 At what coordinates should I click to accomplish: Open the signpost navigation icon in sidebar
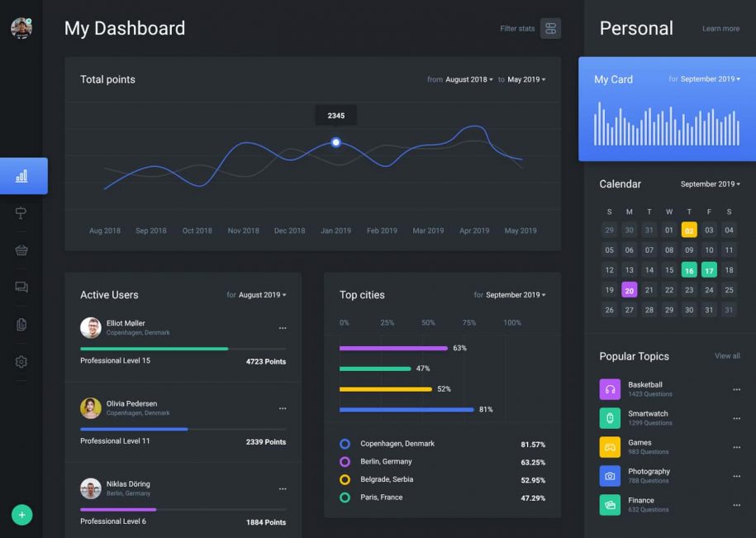[21, 212]
